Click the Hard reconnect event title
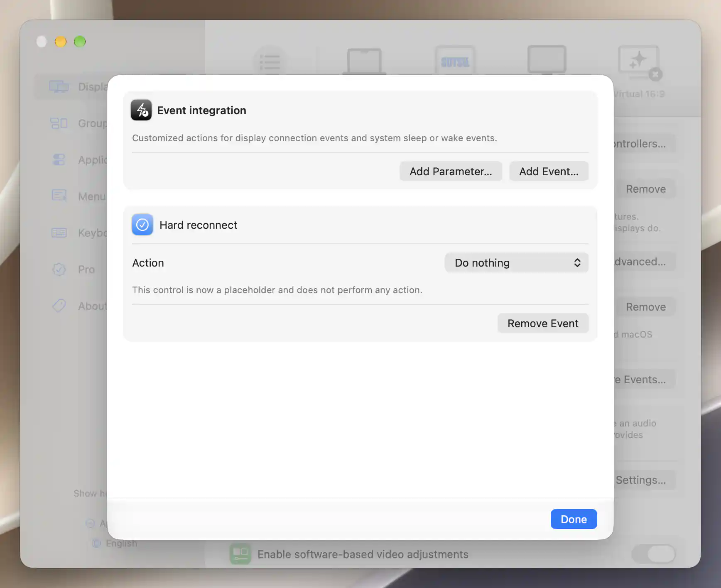The height and width of the screenshot is (588, 721). 198,225
